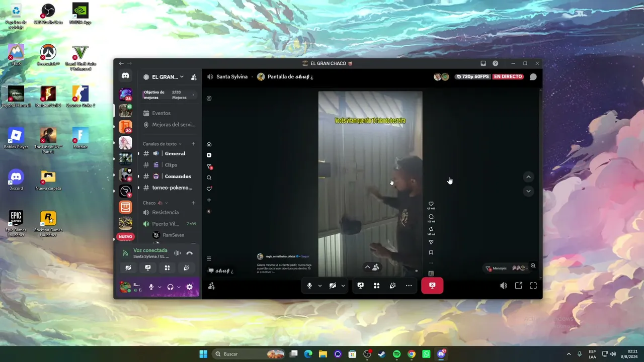Open Steam from the taskbar
644x362 pixels.
click(x=382, y=354)
